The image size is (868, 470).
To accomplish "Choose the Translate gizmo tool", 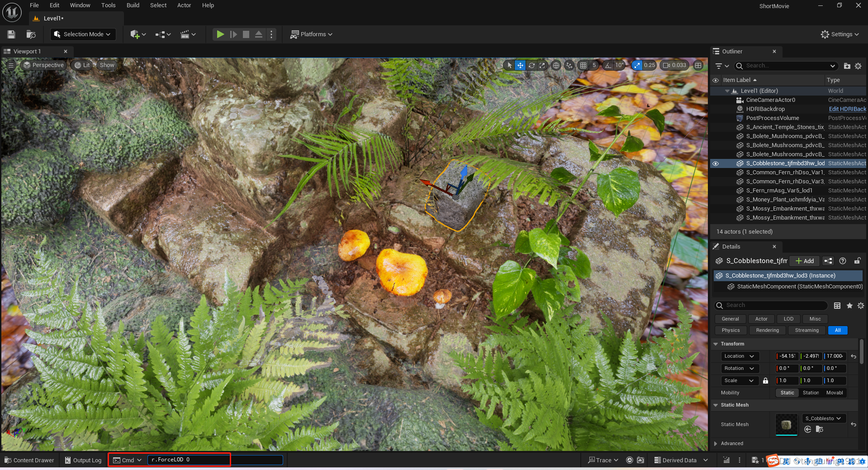I will (x=521, y=65).
